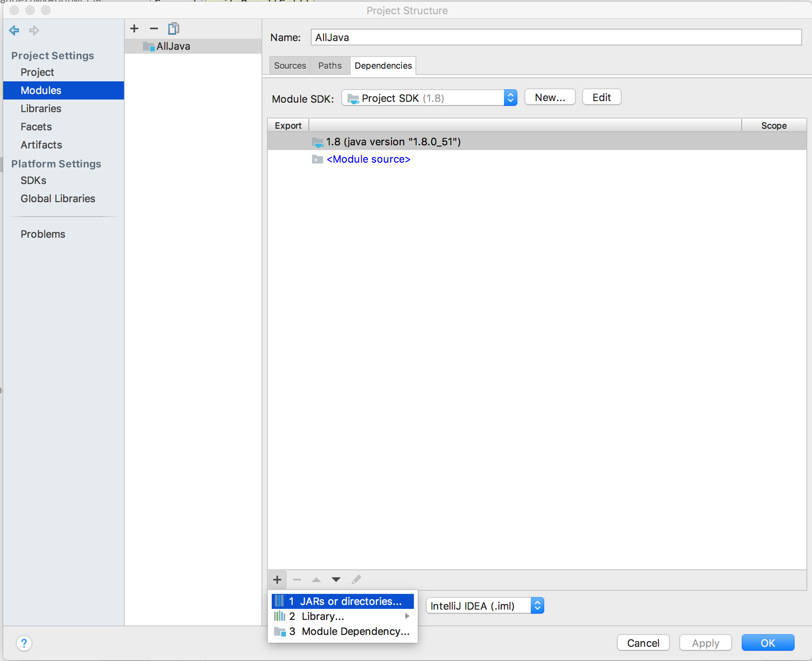
Task: Add a new module with plus icon
Action: click(134, 28)
